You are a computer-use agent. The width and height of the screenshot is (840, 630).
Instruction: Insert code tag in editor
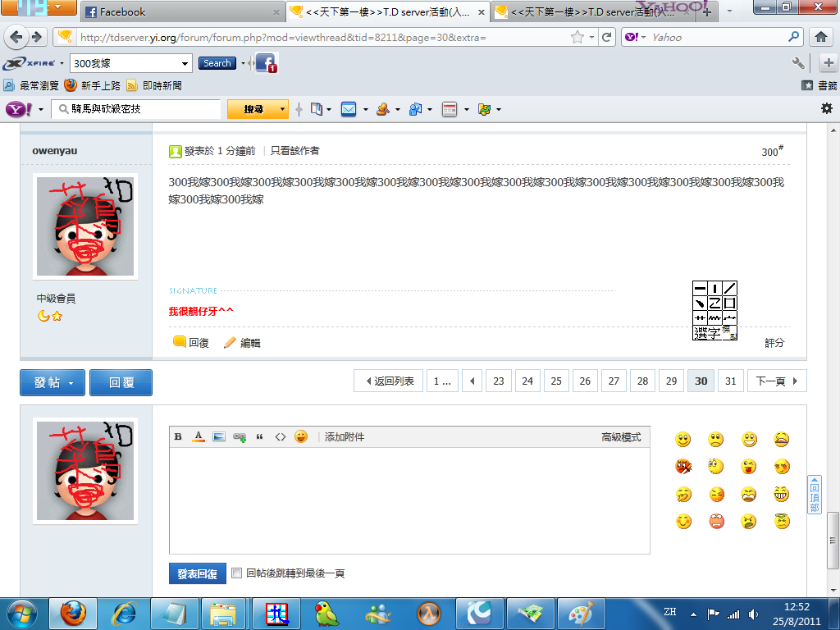(281, 436)
